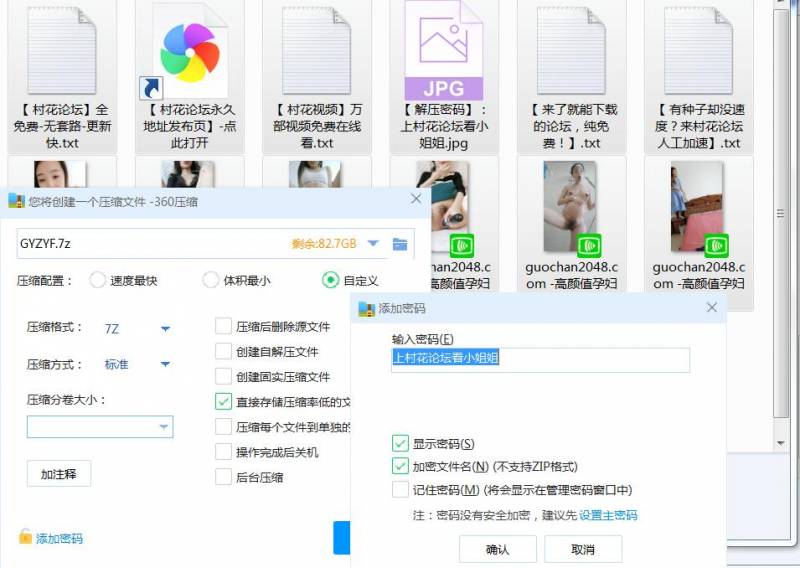This screenshot has height=568, width=800.
Task: Expand the 压缩方式 标准 dropdown
Action: (x=165, y=365)
